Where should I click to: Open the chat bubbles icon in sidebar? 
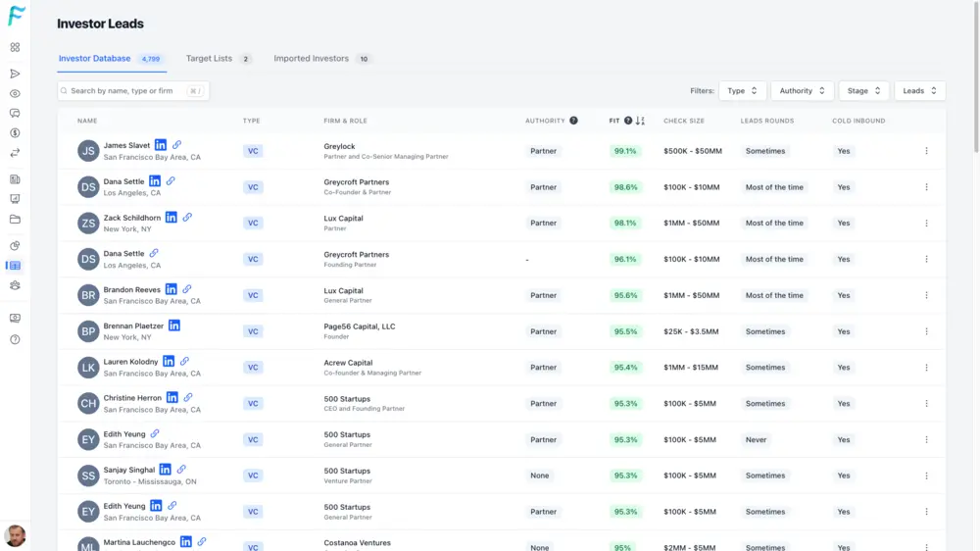coord(15,113)
